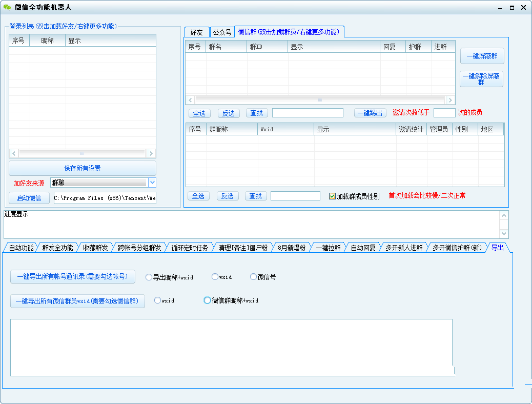Screen dimensions: 532x404
Task: Open the 一键拉群 tab
Action: [328, 248]
